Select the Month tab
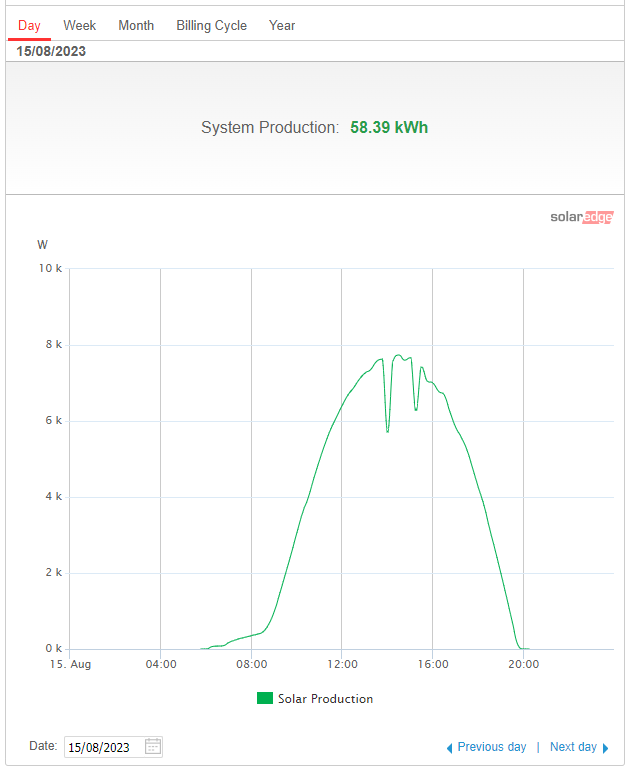This screenshot has width=631, height=769. [x=136, y=26]
